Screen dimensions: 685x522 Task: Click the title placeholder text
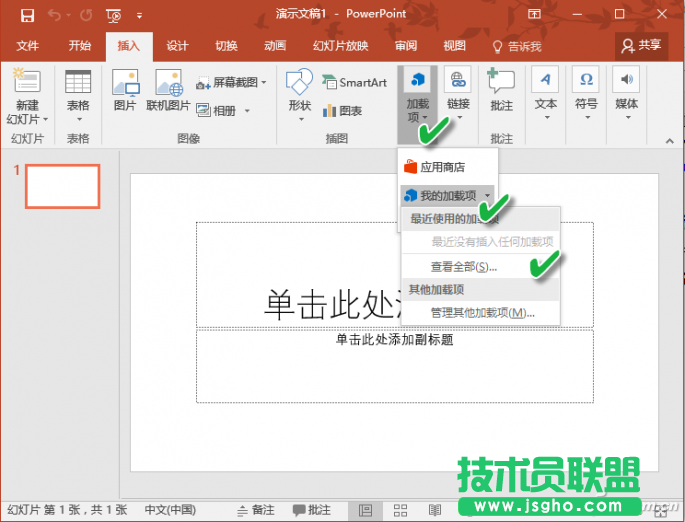tap(332, 304)
